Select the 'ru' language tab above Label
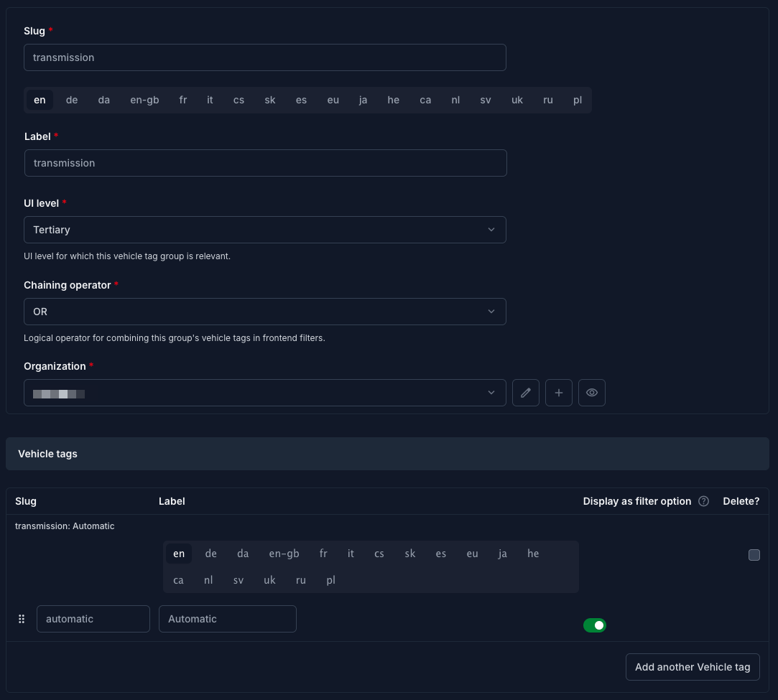This screenshot has width=778, height=700. point(548,100)
